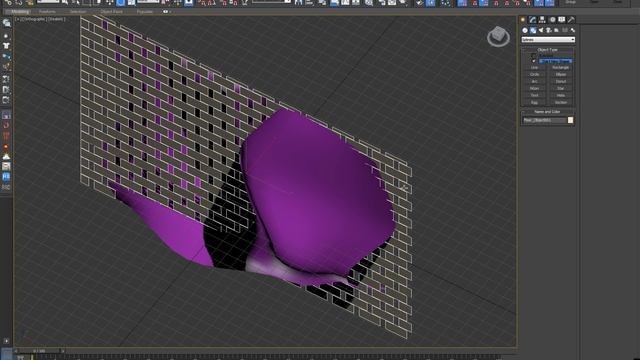Click the Line spline button
The height and width of the screenshot is (360, 640).
click(534, 67)
